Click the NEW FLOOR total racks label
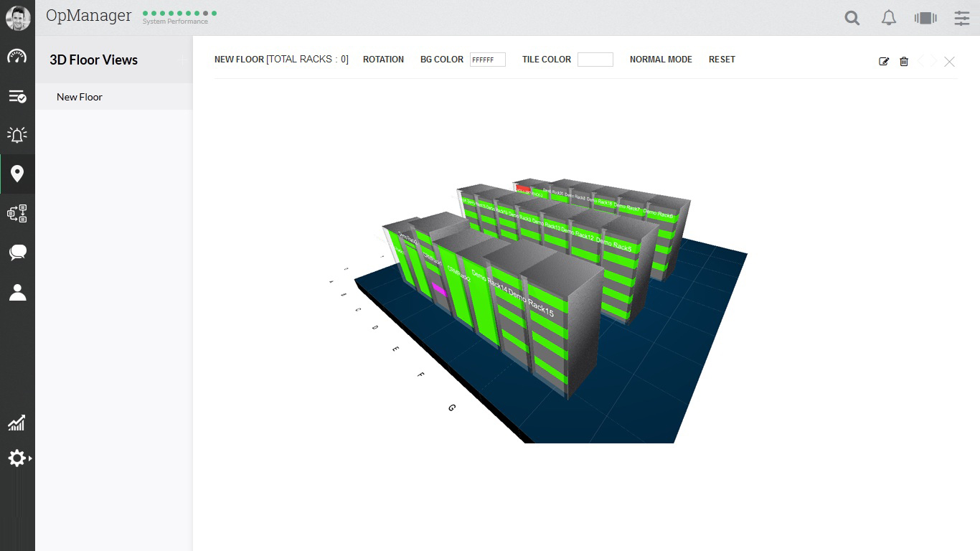980x551 pixels. coord(281,60)
